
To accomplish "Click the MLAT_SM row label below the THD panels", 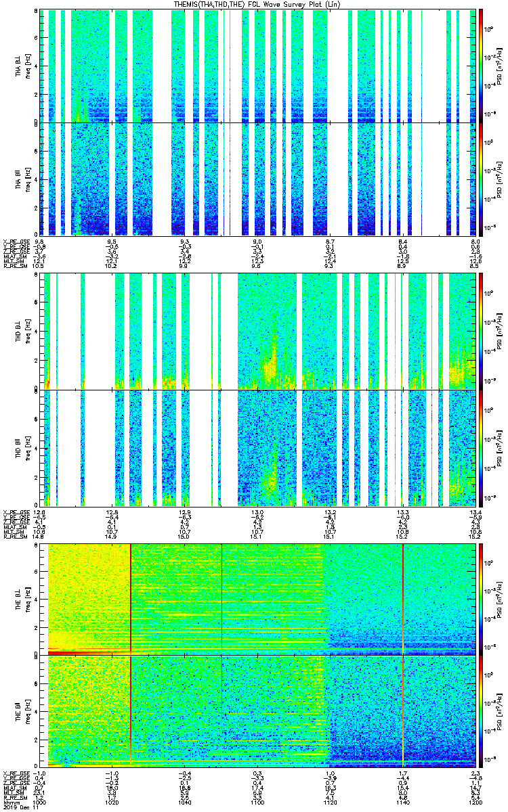I will 14,526.
